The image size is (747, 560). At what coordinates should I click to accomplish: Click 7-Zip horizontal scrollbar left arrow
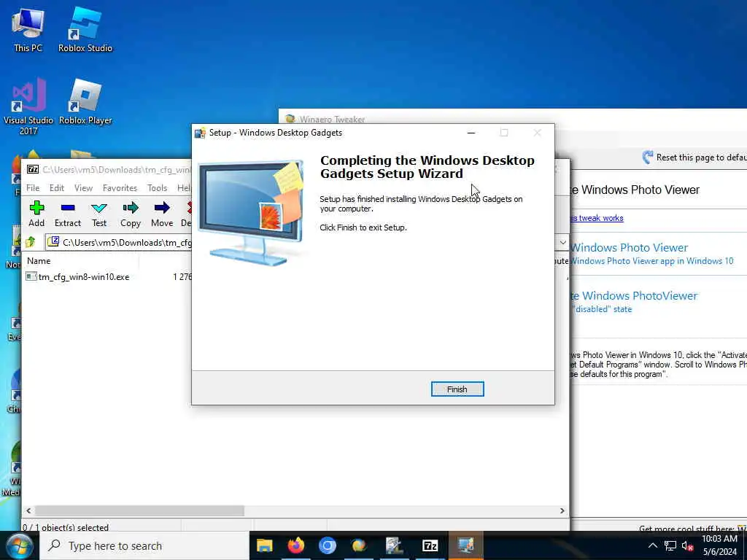point(28,510)
